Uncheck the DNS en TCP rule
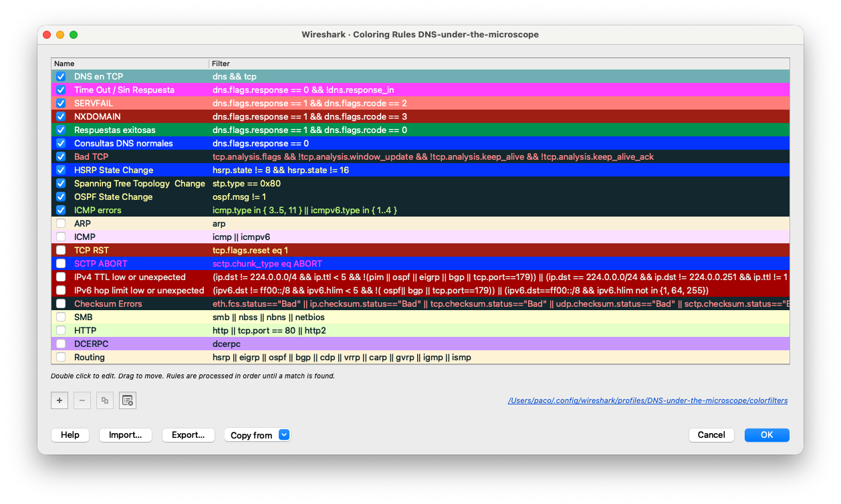841x504 pixels. 61,77
